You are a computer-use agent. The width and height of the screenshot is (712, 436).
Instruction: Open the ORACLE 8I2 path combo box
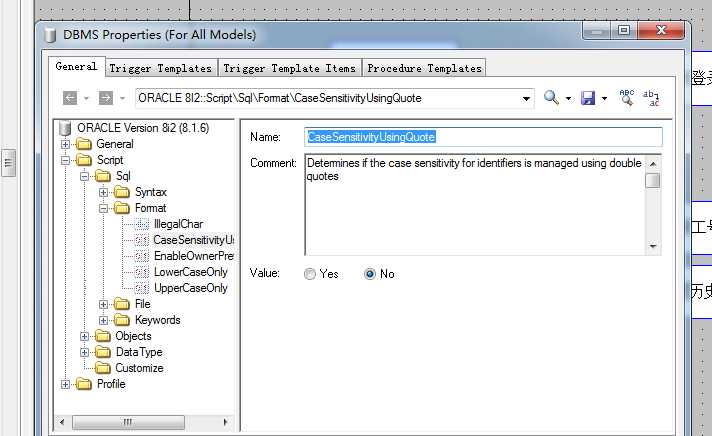pyautogui.click(x=526, y=99)
